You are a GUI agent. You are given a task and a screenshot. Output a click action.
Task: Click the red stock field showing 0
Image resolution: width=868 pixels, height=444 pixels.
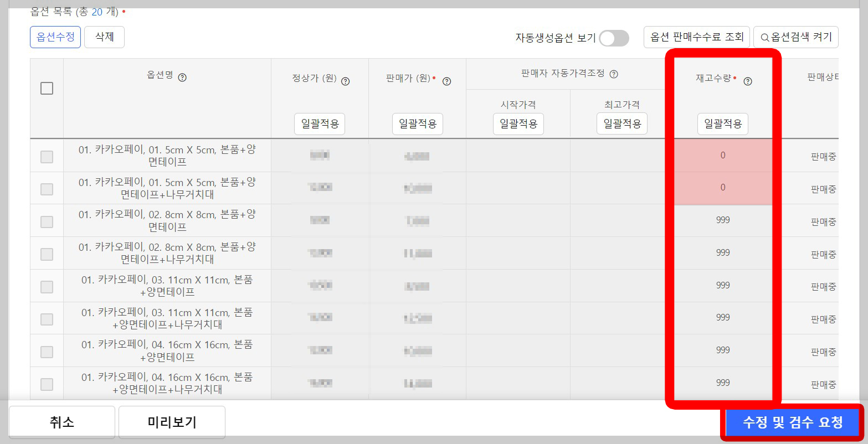tap(722, 156)
